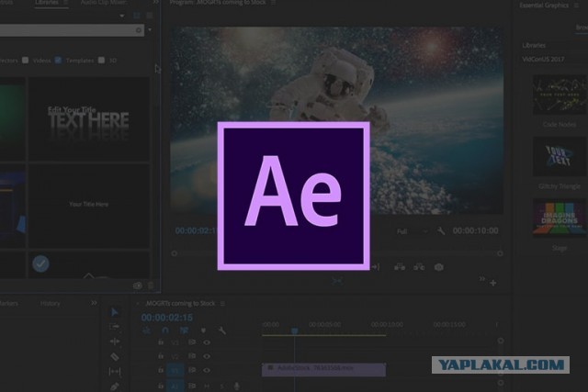
Task: Open the Program monitor button editor plus
Action: pos(493,283)
